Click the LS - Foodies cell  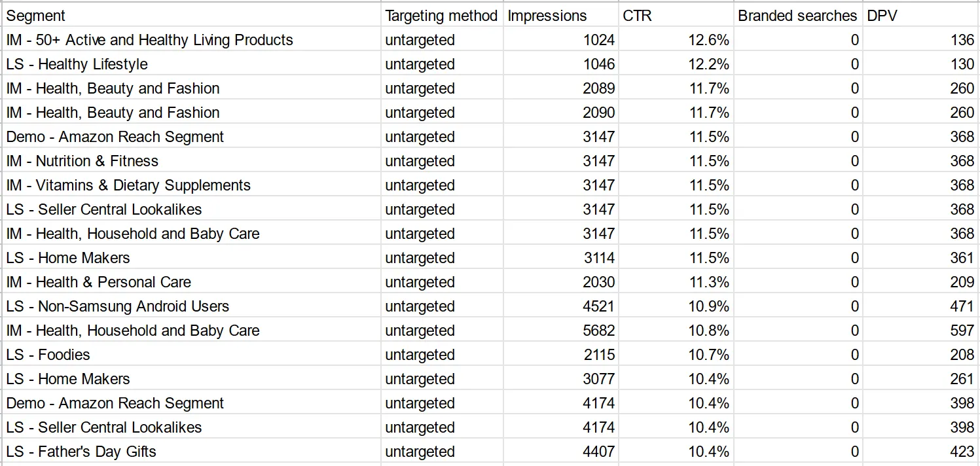click(191, 355)
